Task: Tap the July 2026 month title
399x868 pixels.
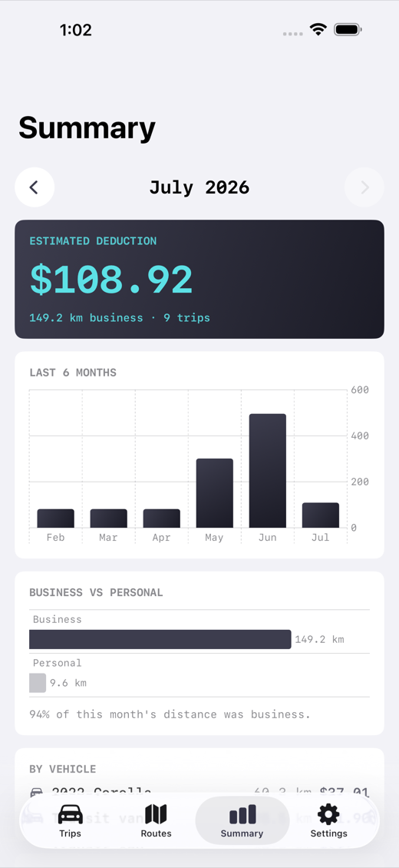Action: pos(199,187)
